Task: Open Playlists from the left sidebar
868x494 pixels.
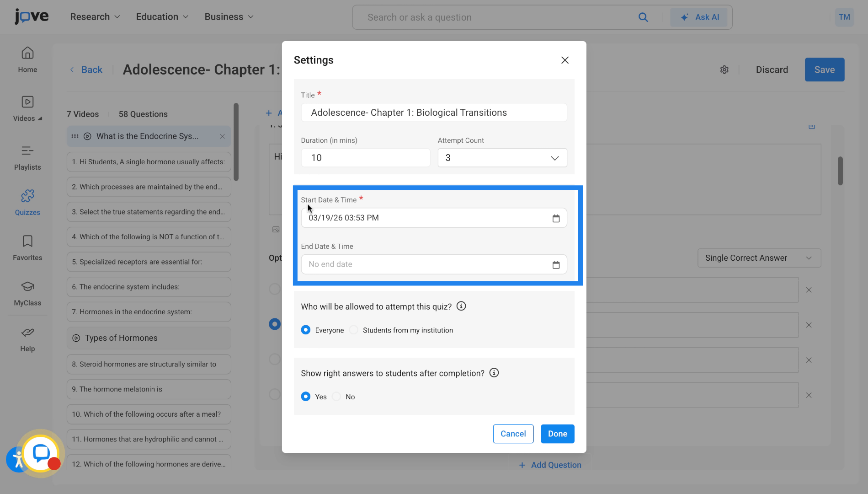Action: [27, 157]
